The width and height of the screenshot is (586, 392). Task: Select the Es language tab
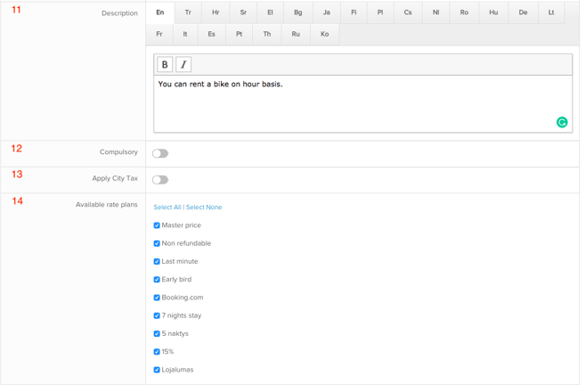(212, 35)
